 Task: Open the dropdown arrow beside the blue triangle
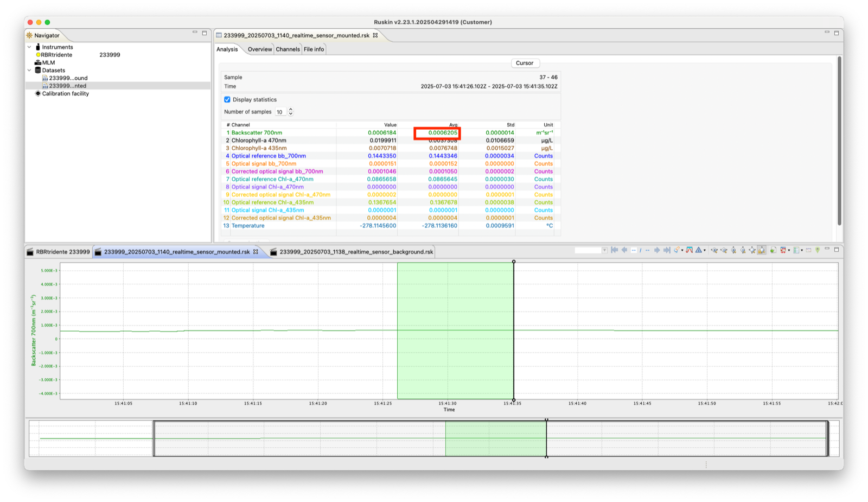pos(705,250)
